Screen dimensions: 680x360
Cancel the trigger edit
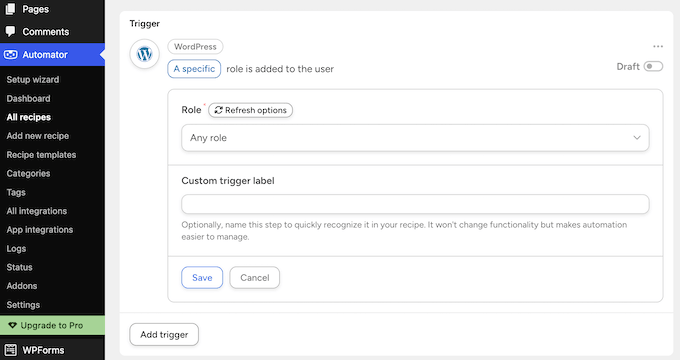[x=255, y=278]
